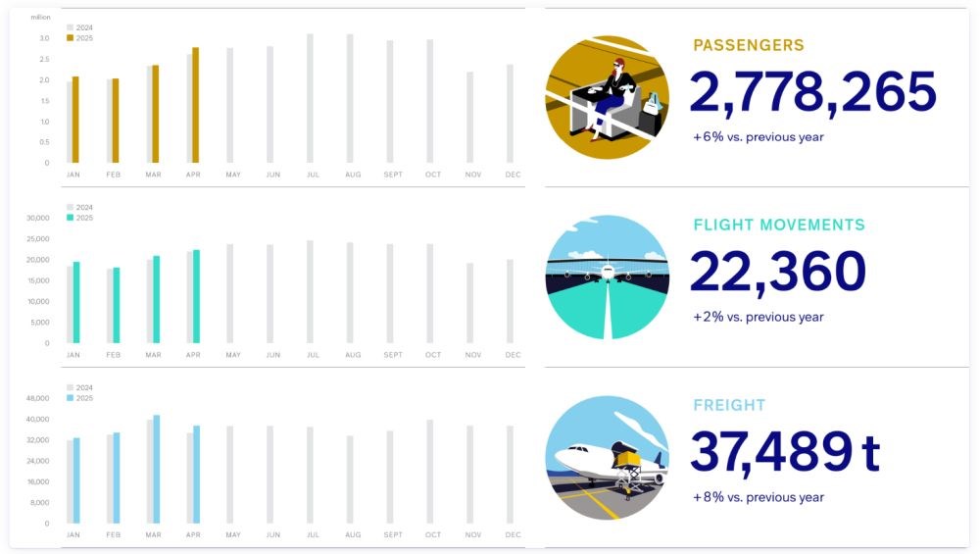Click the 2,778,265 passengers figure
The height and width of the screenshot is (554, 980).
click(x=813, y=92)
